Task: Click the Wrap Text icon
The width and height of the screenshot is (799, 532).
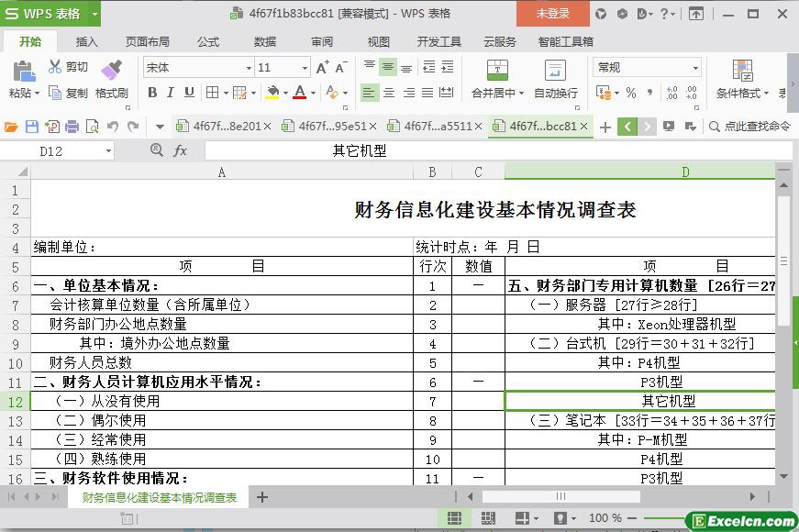Action: coord(555,71)
